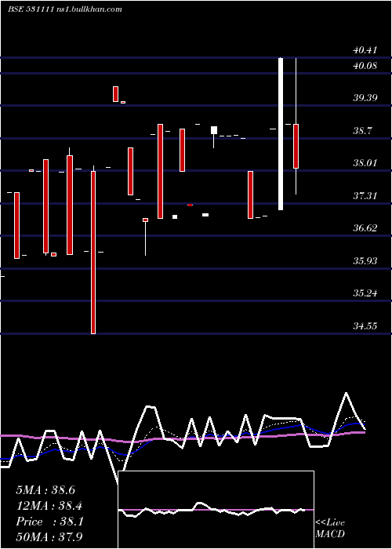Click the 5MA : 38.6 value

[45, 490]
